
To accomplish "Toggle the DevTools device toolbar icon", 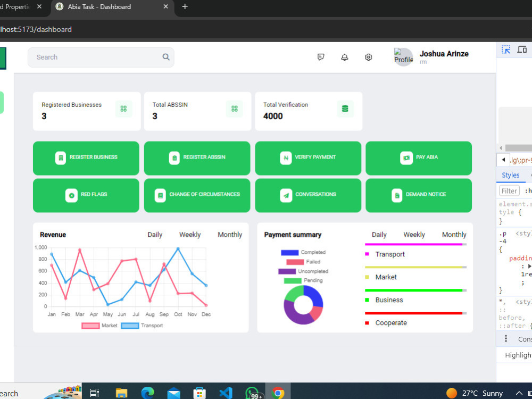I will pos(522,50).
